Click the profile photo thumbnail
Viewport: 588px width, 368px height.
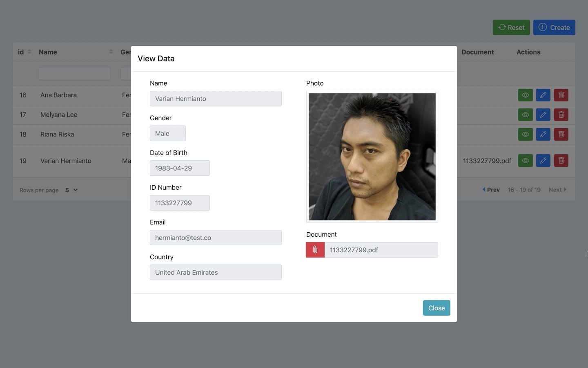372,157
